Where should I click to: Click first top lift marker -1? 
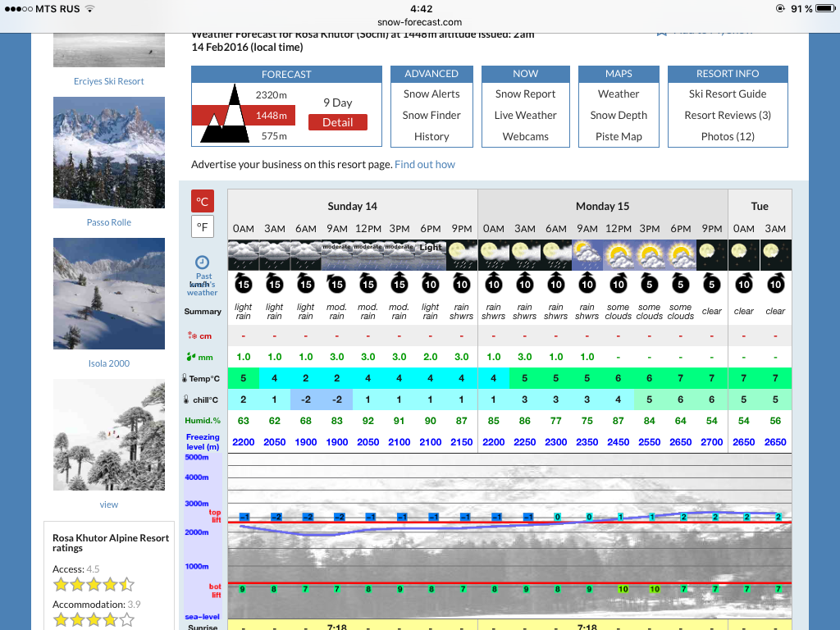point(244,517)
